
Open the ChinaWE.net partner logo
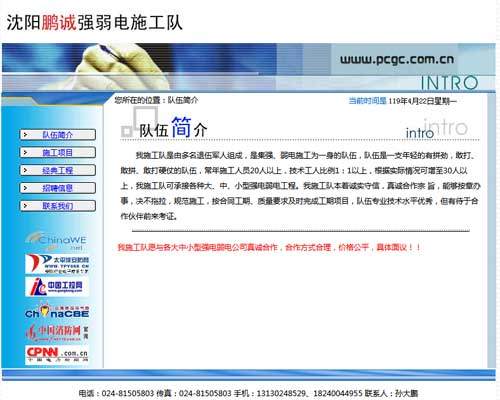click(x=57, y=241)
